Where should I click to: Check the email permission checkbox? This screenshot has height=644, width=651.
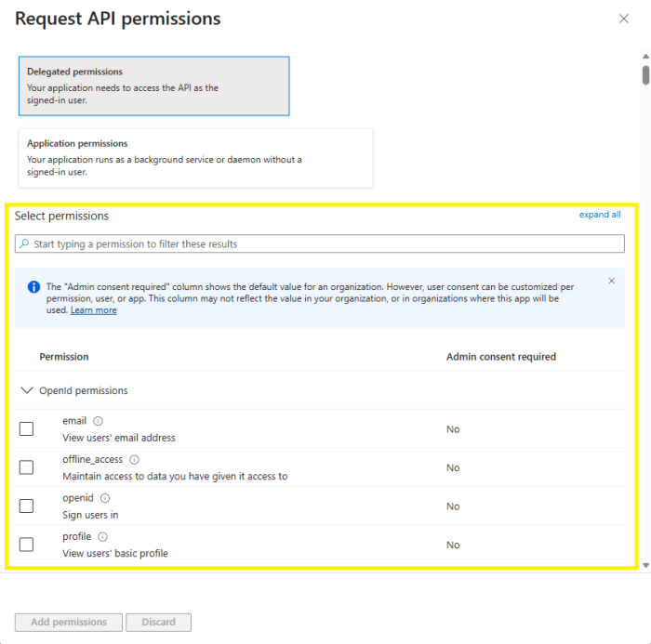(x=26, y=428)
